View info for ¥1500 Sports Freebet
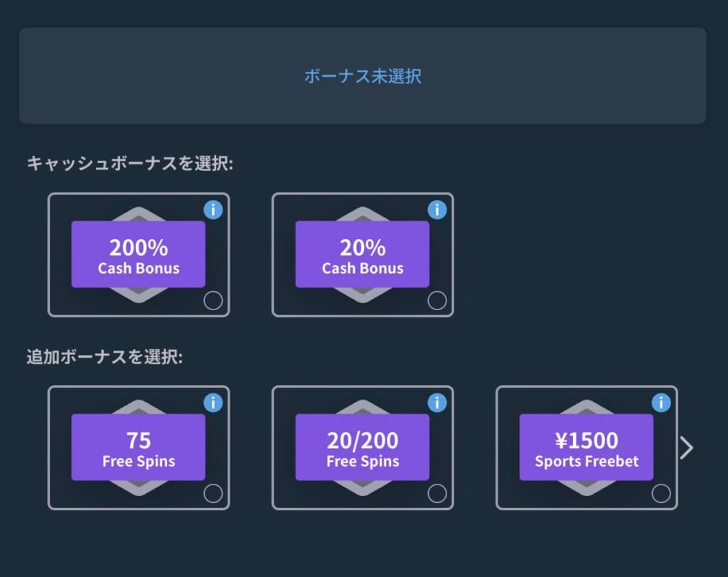728x577 pixels. pos(661,403)
